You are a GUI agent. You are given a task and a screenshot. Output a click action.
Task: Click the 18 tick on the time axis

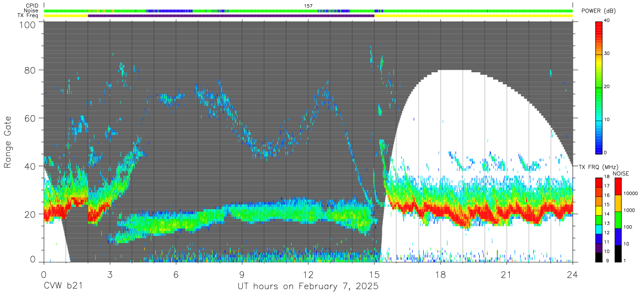point(441,274)
